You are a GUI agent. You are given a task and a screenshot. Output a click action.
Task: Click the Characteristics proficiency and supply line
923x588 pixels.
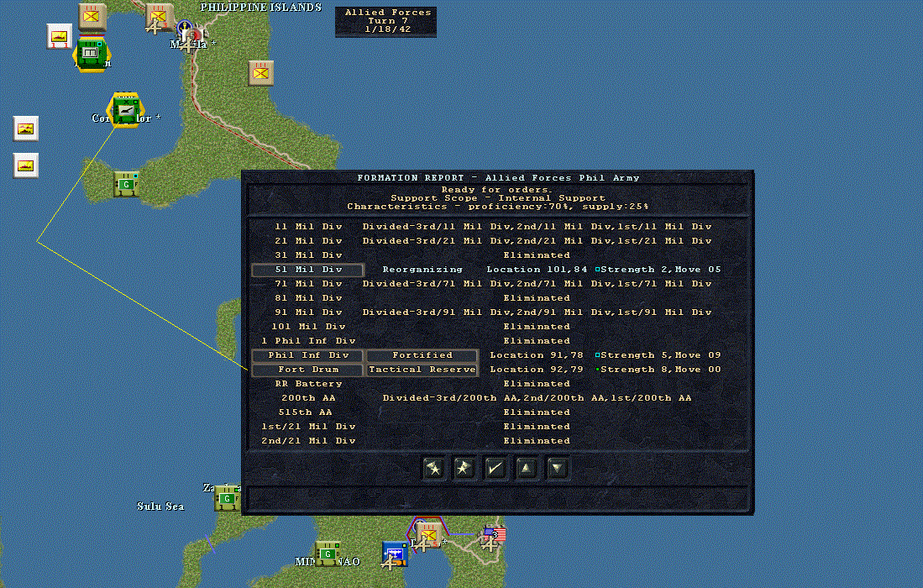498,207
